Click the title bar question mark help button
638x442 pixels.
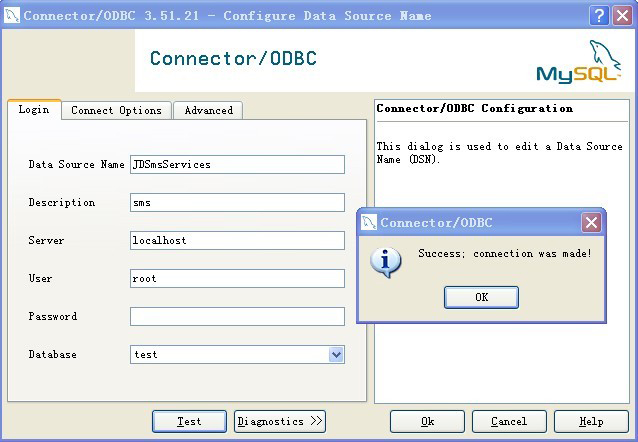[x=599, y=15]
